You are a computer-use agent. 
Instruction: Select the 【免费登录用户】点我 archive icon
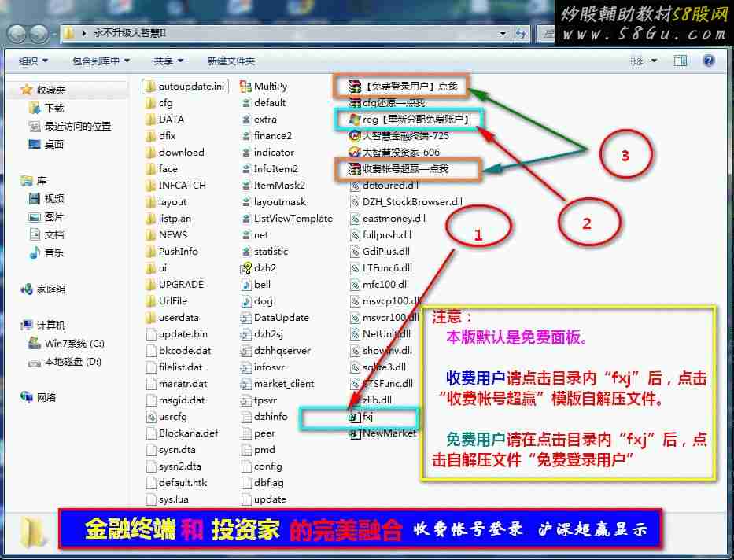coord(354,86)
